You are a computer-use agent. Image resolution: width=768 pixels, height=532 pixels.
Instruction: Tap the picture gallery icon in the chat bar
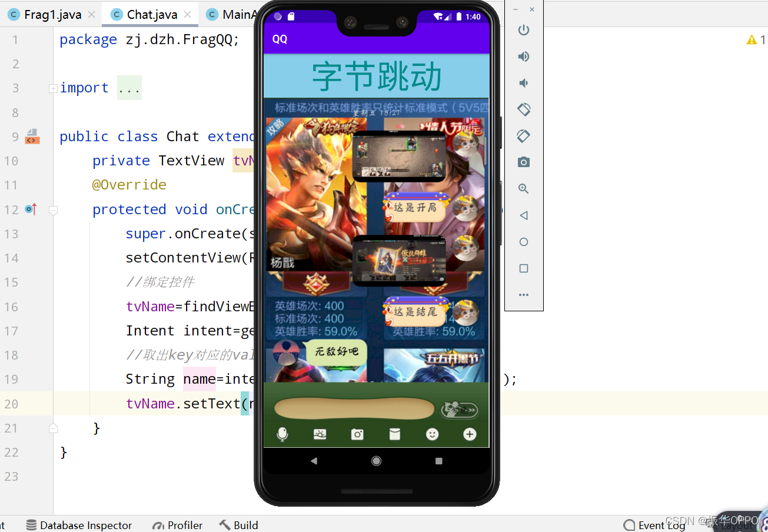pyautogui.click(x=320, y=434)
